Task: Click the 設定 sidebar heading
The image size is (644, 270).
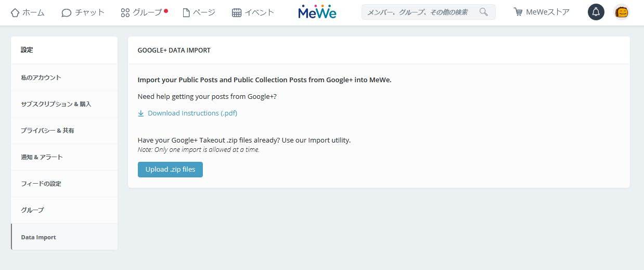Action: click(27, 50)
